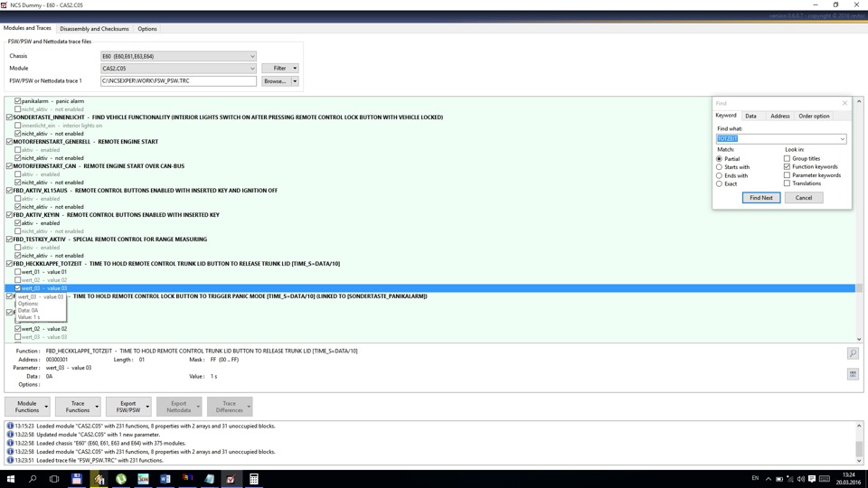Image resolution: width=868 pixels, height=488 pixels.
Task: Click the NCS Dummy red checkmark taskbar icon
Action: pyautogui.click(x=231, y=479)
